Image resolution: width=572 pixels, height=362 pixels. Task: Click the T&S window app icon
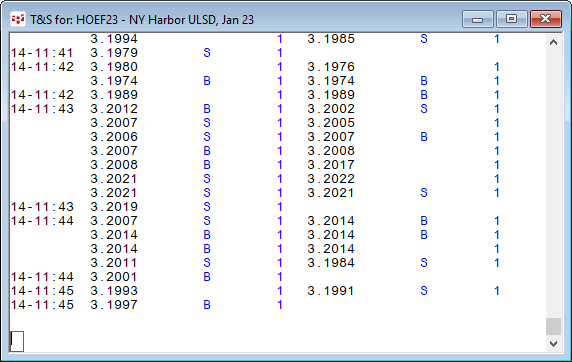pos(18,19)
